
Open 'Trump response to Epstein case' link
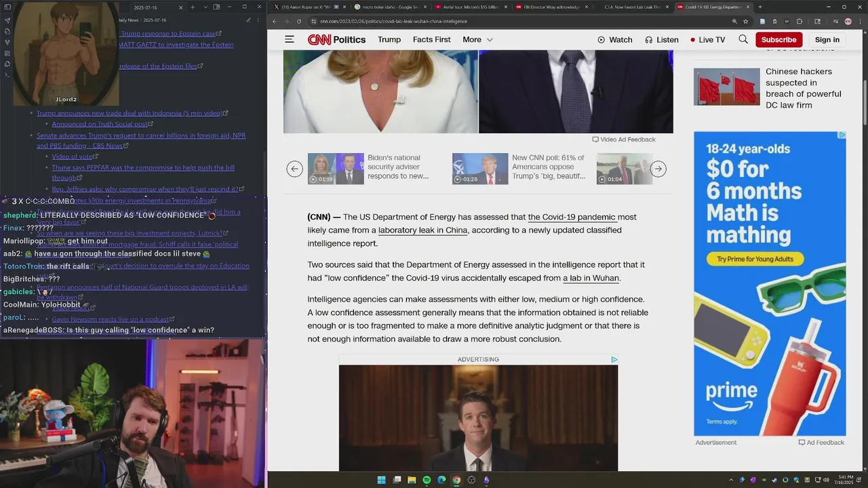click(168, 34)
